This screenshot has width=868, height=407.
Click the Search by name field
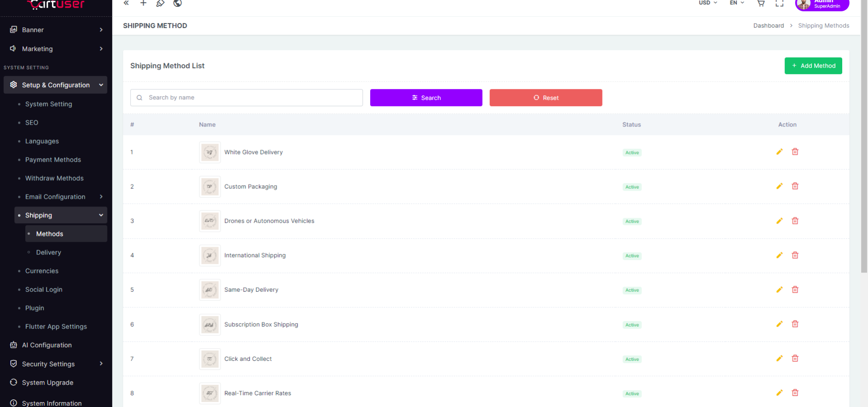coord(246,98)
